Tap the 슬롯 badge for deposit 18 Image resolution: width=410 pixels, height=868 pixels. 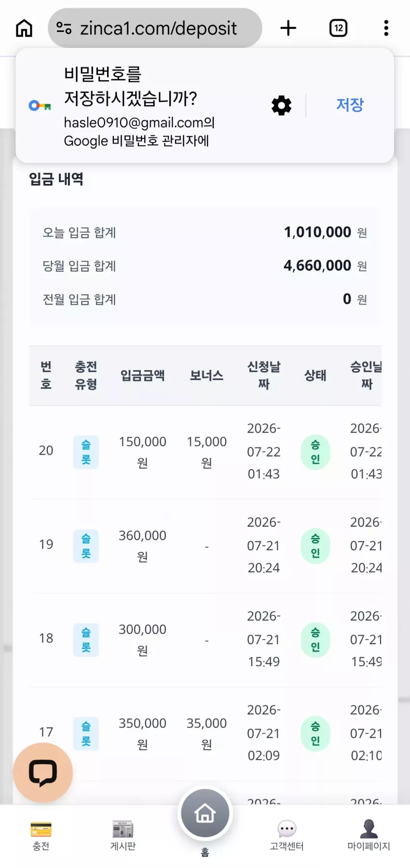[86, 640]
